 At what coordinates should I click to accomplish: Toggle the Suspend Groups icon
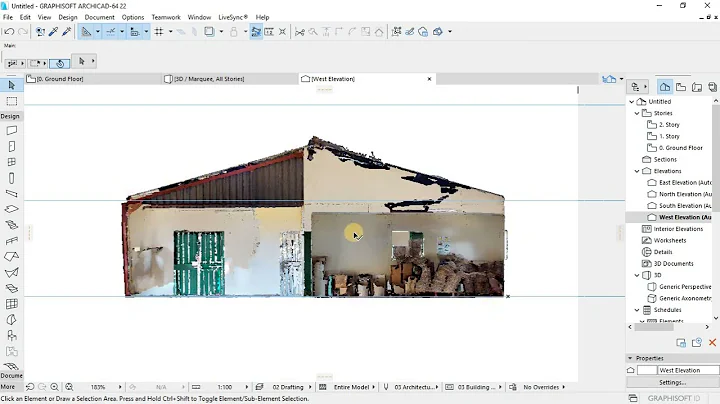pyautogui.click(x=256, y=32)
